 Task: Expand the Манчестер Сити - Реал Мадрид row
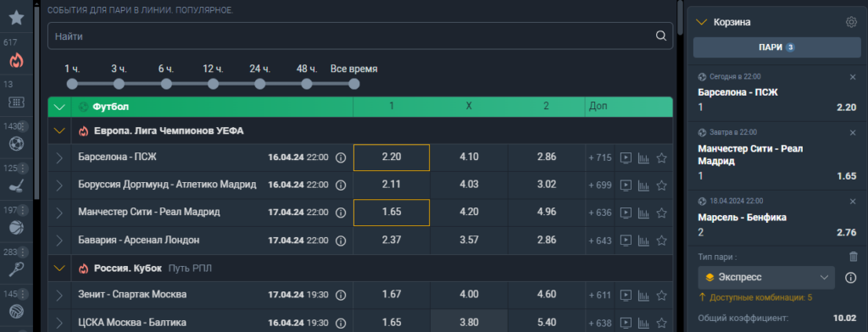pos(60,213)
